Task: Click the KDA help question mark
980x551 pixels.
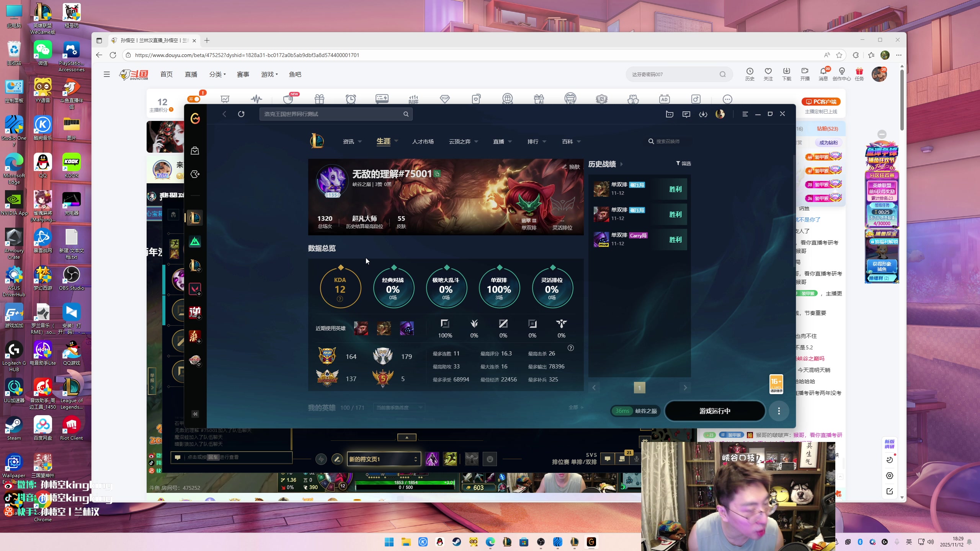Action: click(340, 299)
